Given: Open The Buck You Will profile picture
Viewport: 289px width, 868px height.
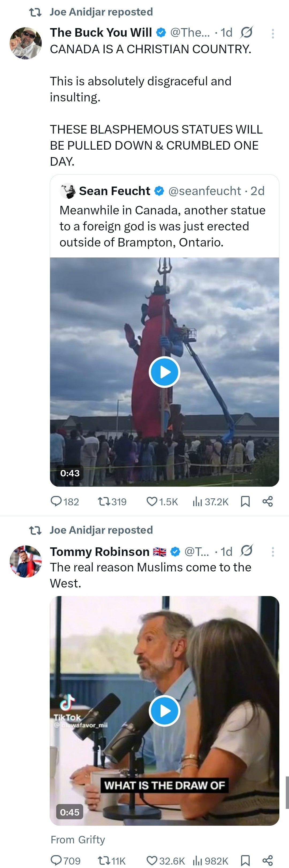Looking at the screenshot, I should coord(26,43).
